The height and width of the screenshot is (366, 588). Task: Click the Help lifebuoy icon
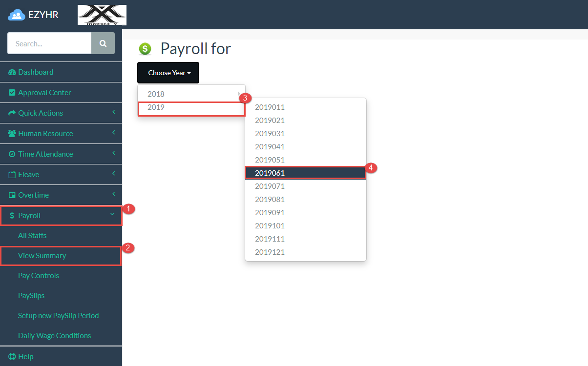pos(12,357)
